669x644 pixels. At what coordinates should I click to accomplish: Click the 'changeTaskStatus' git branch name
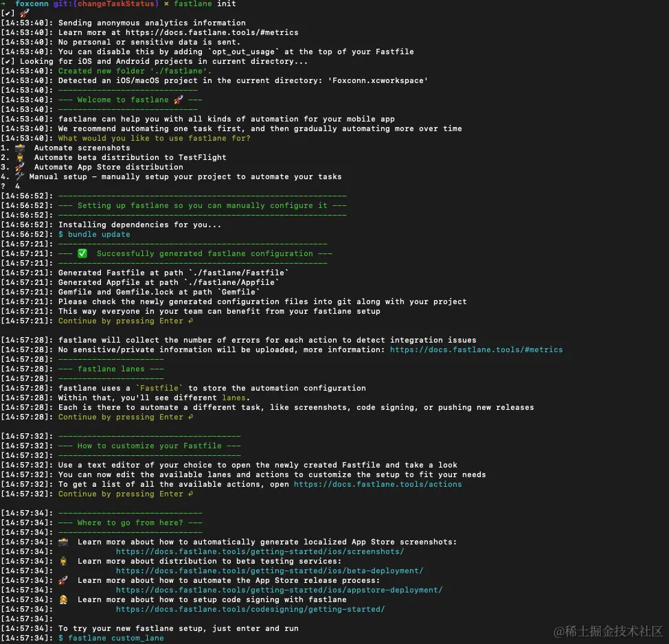click(x=116, y=4)
